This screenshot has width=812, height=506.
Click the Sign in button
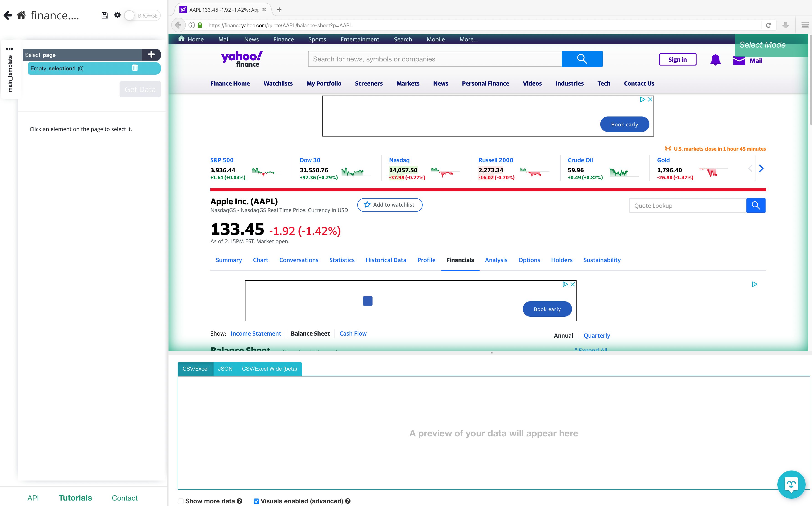click(x=677, y=60)
